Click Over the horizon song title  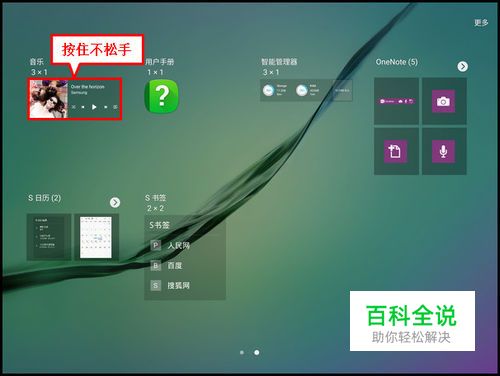coord(88,87)
